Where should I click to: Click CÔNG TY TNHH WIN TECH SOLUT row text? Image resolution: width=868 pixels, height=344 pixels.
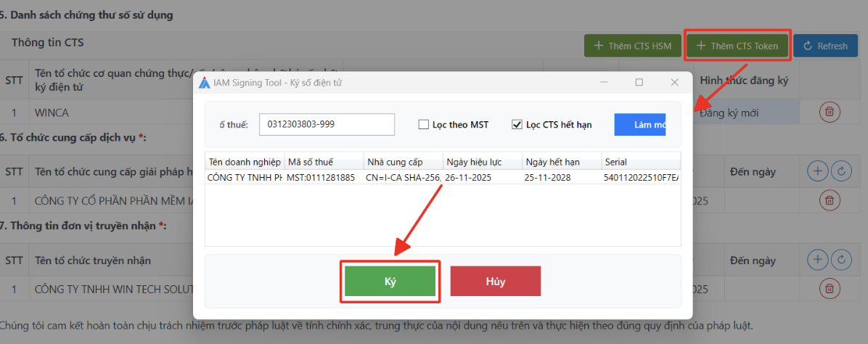point(113,289)
